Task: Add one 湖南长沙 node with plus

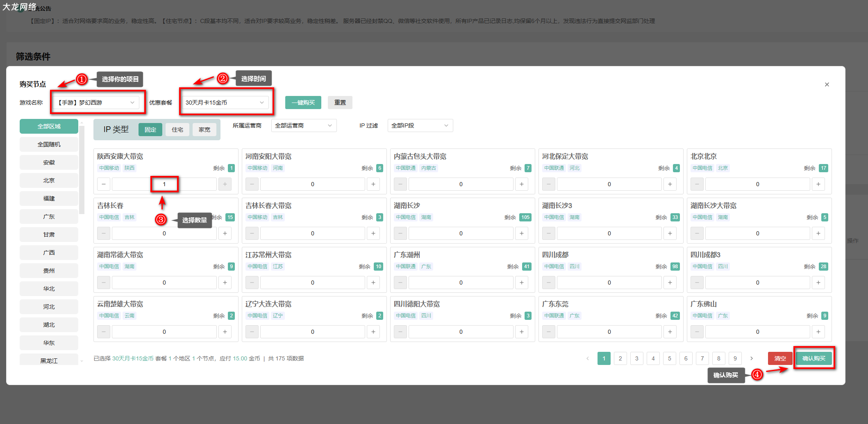Action: [x=521, y=233]
